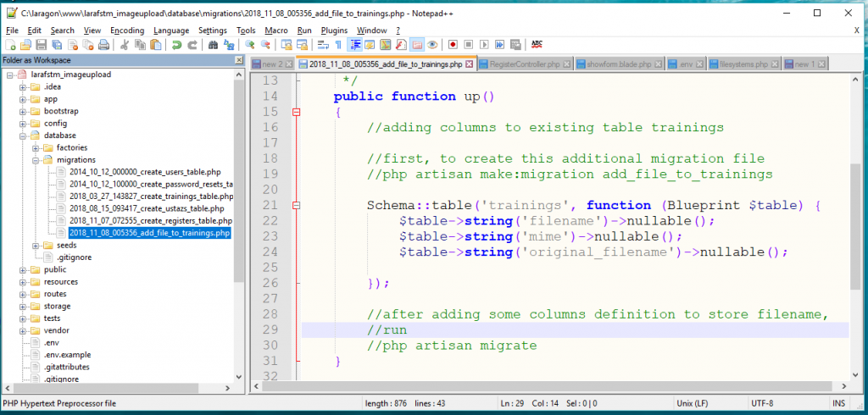Click the Undo arrow icon
Image resolution: width=868 pixels, height=415 pixels.
175,44
